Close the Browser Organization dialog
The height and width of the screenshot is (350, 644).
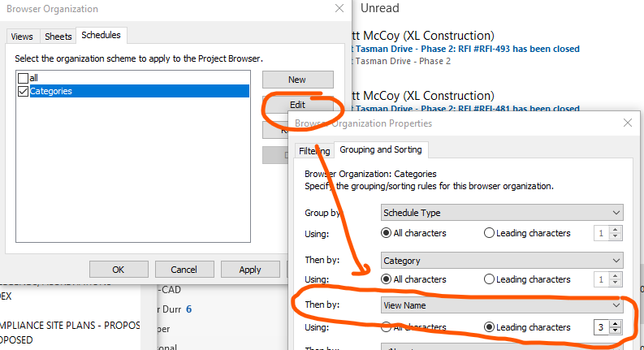(x=339, y=8)
